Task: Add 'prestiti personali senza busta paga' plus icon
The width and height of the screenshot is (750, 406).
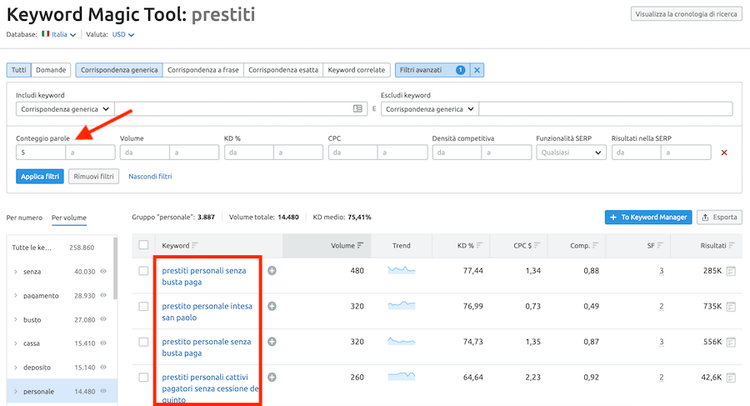Action: pos(272,271)
